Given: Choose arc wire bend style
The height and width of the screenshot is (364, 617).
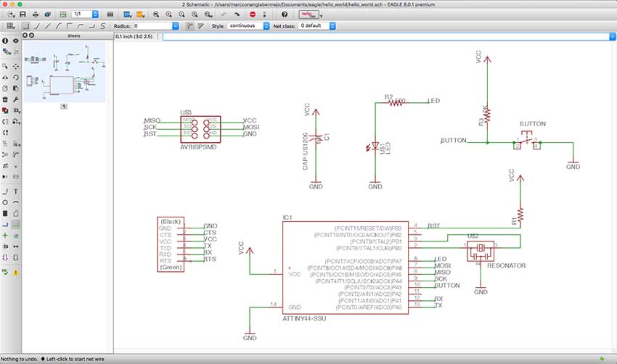Looking at the screenshot, I should (81, 26).
